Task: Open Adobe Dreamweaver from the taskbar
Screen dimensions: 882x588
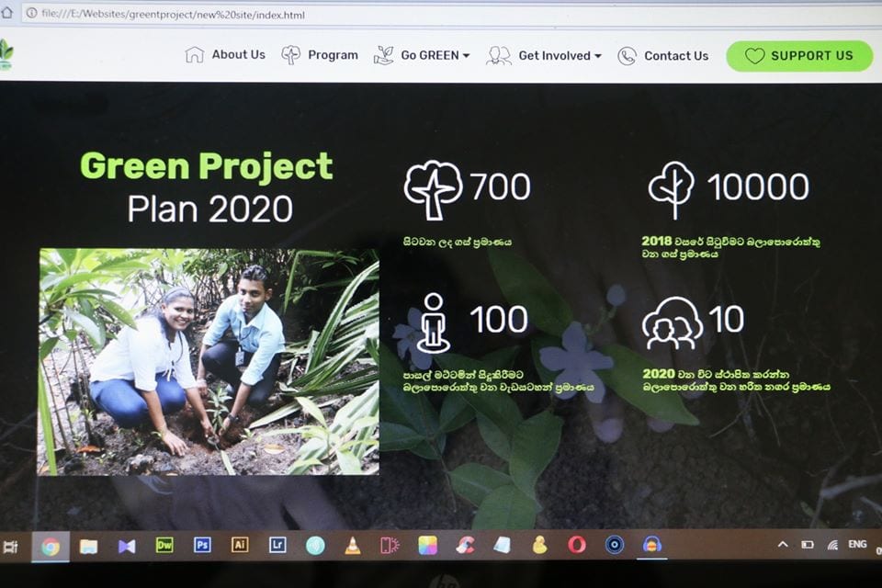Action: point(164,545)
